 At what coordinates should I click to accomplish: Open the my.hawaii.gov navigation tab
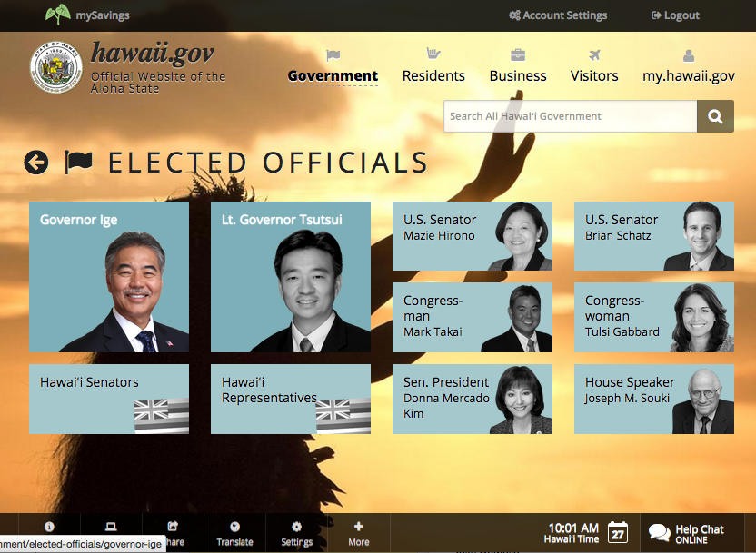click(x=689, y=75)
